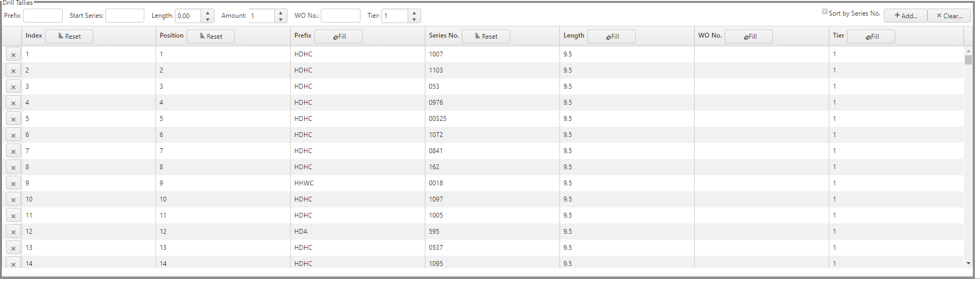Focus the Prefix input field
Image resolution: width=980 pixels, height=281 pixels.
43,16
